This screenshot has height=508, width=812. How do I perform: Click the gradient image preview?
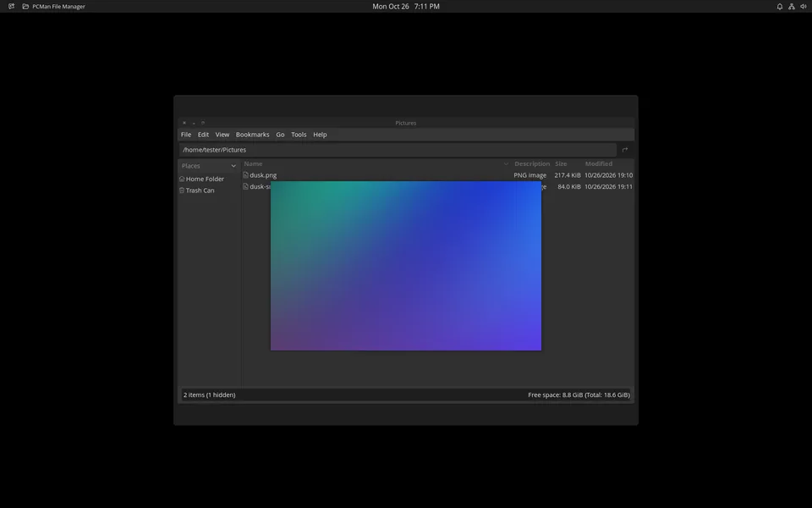pos(406,266)
